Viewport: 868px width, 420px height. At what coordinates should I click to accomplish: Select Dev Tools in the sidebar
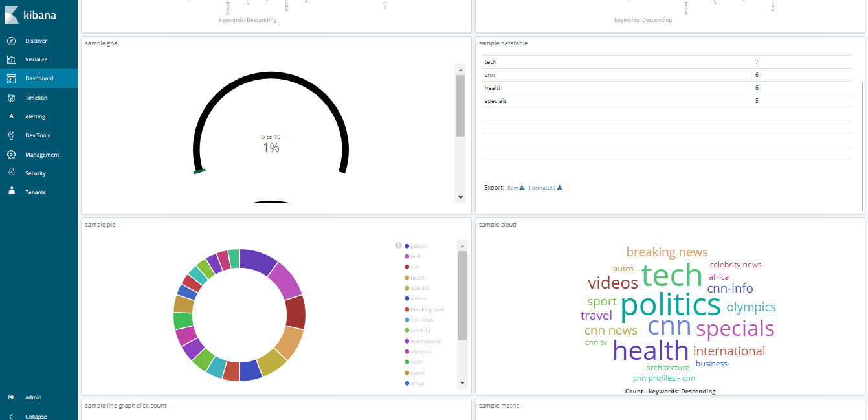[38, 135]
